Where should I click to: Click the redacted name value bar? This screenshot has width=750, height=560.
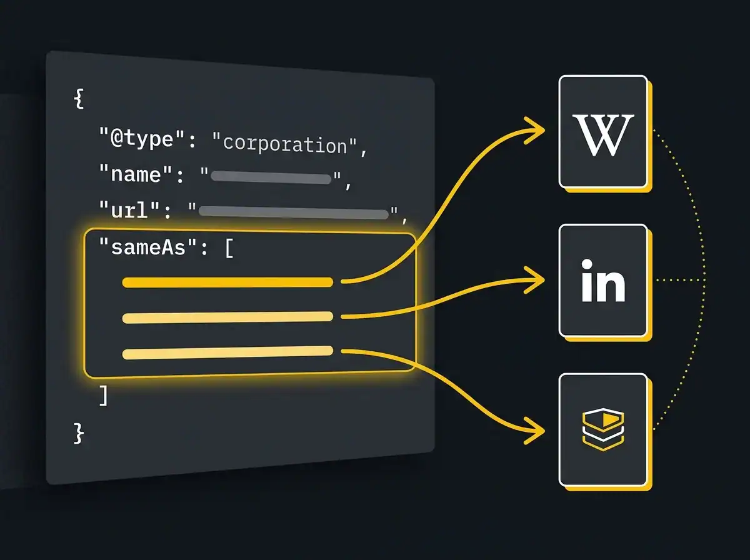click(x=271, y=177)
